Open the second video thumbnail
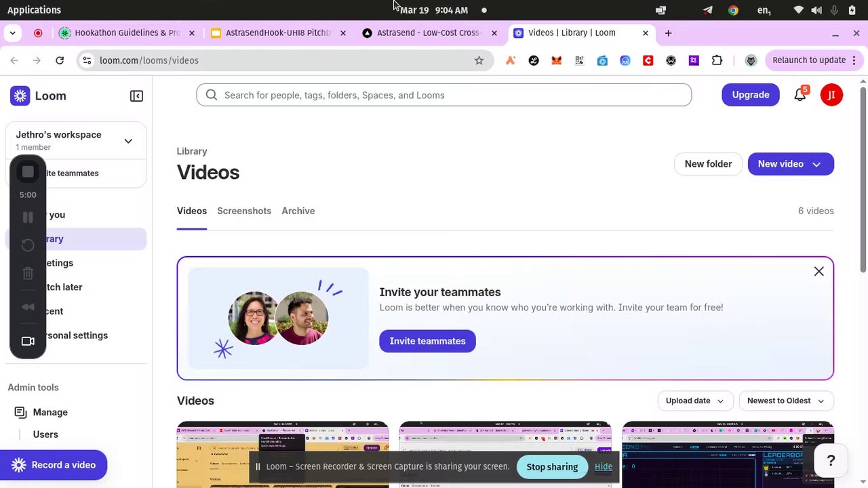The image size is (868, 488). [505, 455]
